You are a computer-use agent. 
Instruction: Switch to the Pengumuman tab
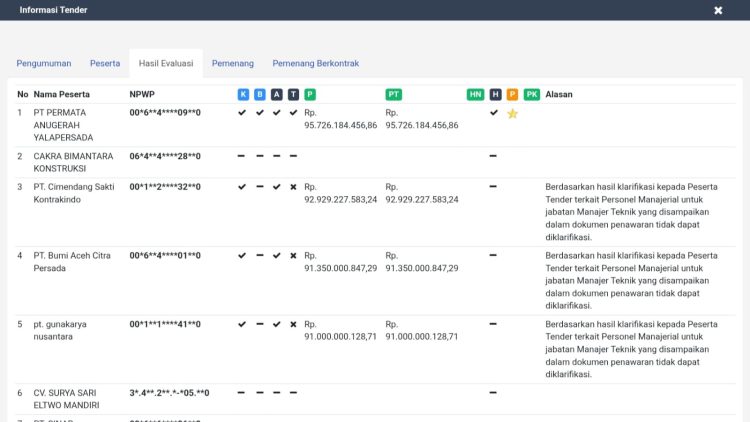[x=44, y=63]
